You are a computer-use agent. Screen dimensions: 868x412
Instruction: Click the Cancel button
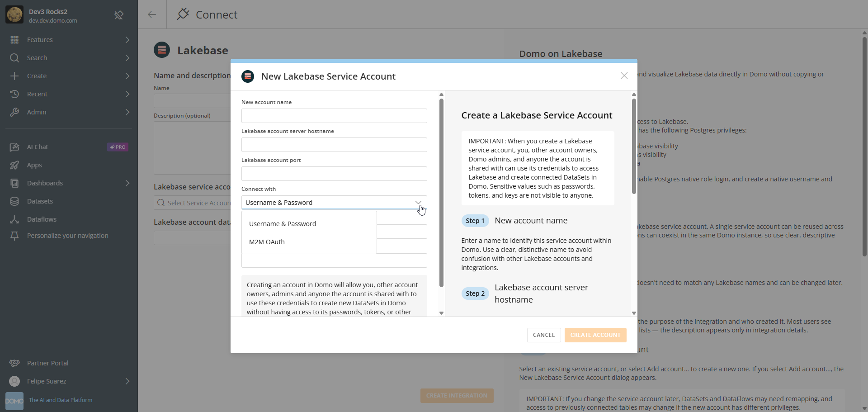(x=544, y=335)
